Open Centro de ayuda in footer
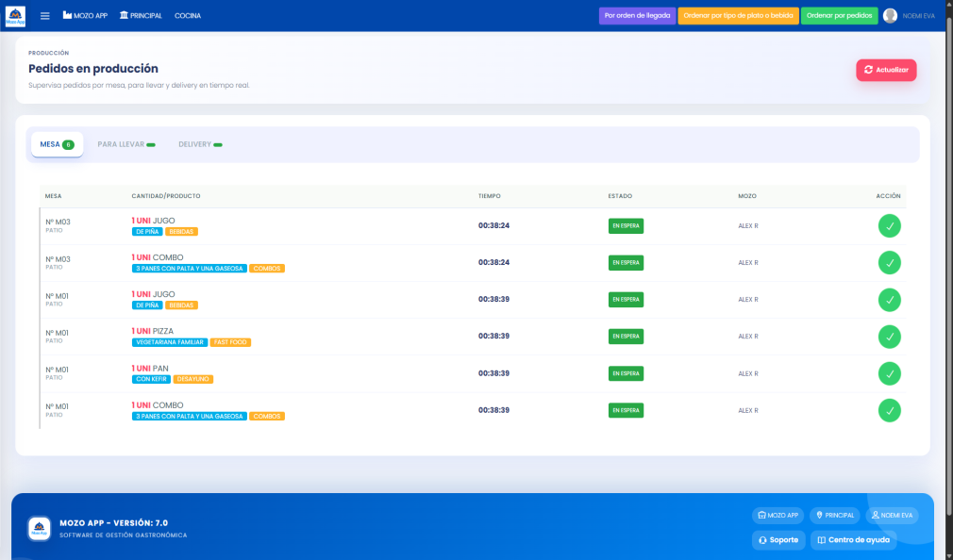953x560 pixels. [x=853, y=540]
